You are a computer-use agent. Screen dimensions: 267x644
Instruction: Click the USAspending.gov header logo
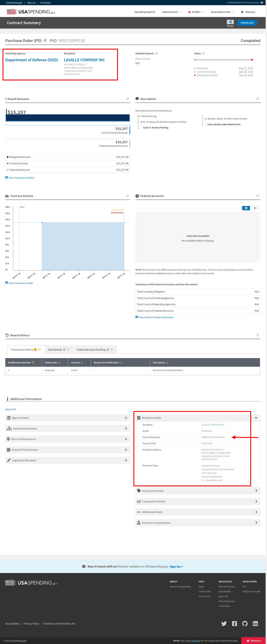[x=31, y=12]
